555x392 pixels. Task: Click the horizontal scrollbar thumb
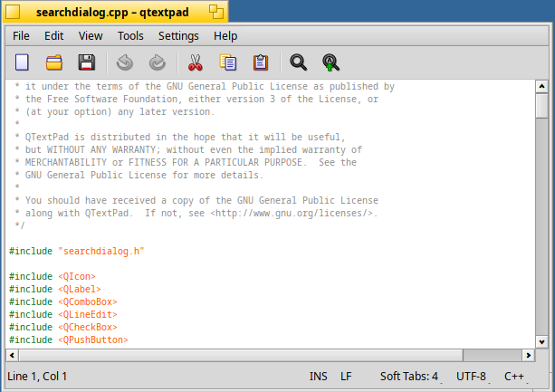pyautogui.click(x=241, y=355)
